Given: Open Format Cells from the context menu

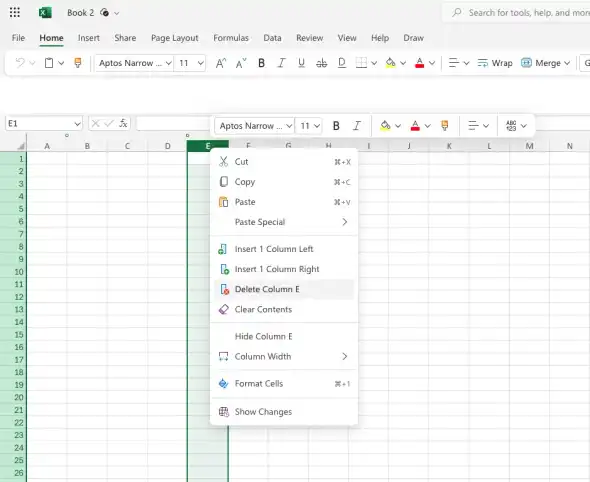Looking at the screenshot, I should coord(284,384).
